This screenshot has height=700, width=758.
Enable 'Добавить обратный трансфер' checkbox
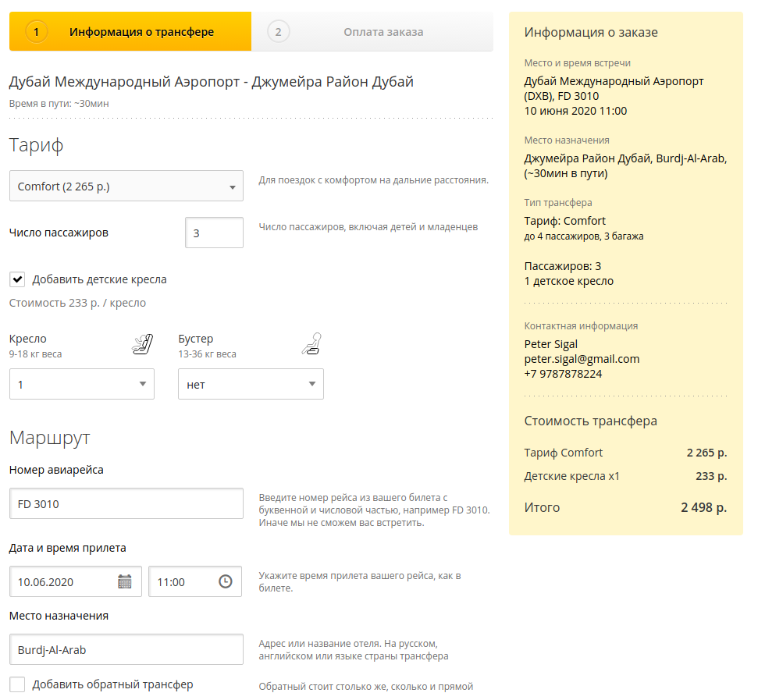pos(17,684)
